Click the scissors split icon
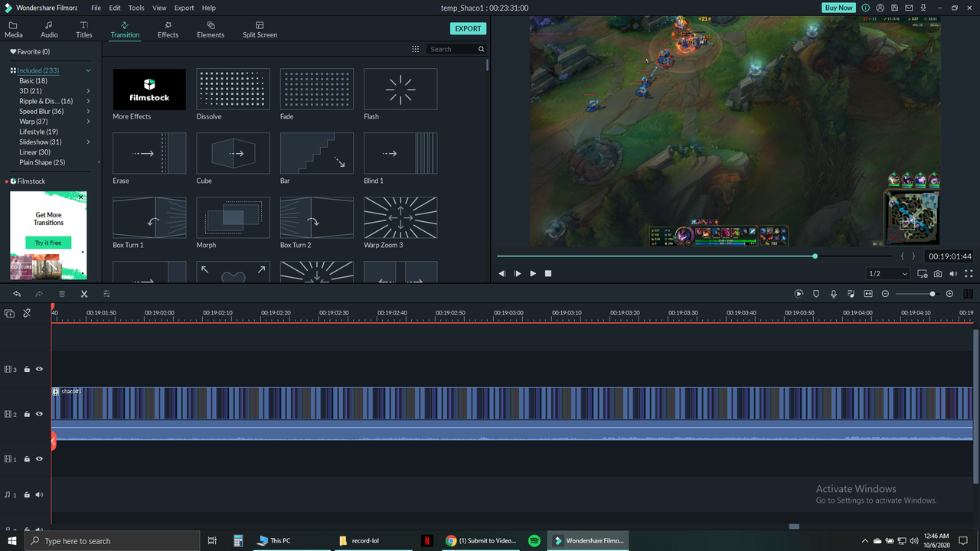This screenshot has height=551, width=980. point(84,294)
